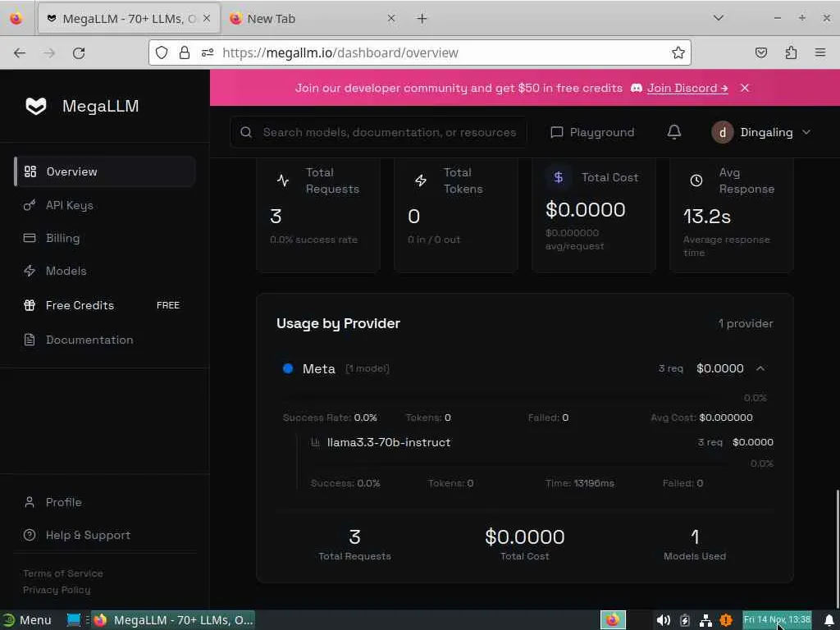
Task: Click the API Keys key icon
Action: click(30, 205)
